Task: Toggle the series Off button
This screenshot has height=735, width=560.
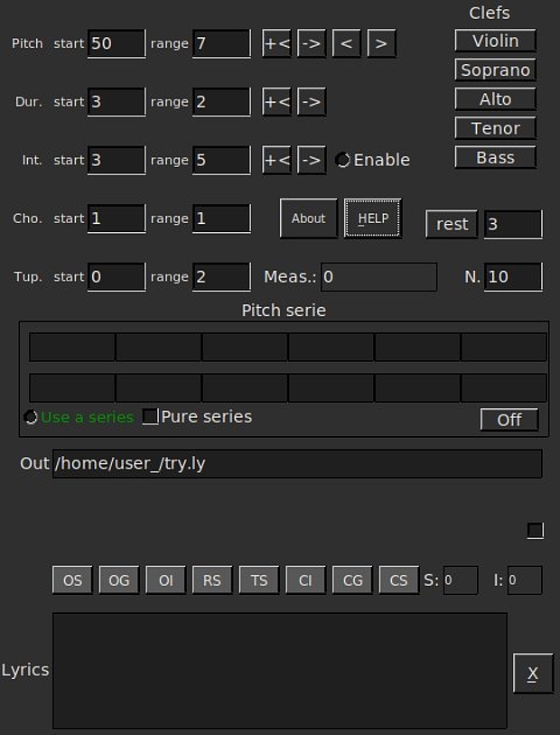Action: pos(509,420)
